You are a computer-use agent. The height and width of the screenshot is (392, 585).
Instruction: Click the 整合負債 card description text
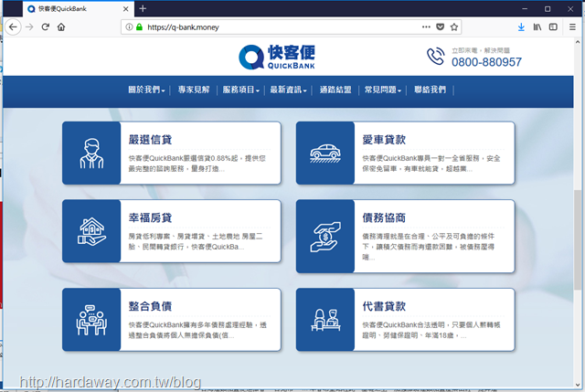click(197, 330)
